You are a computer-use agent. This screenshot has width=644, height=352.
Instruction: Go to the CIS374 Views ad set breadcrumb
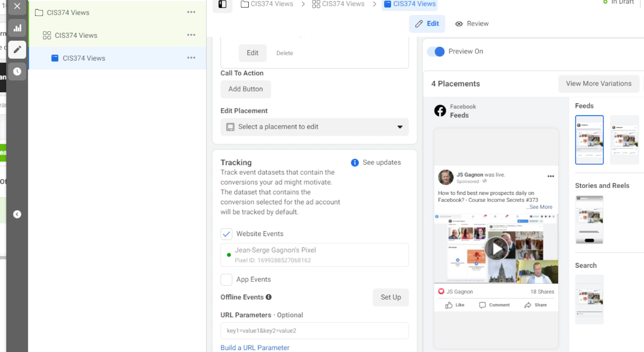tap(338, 4)
